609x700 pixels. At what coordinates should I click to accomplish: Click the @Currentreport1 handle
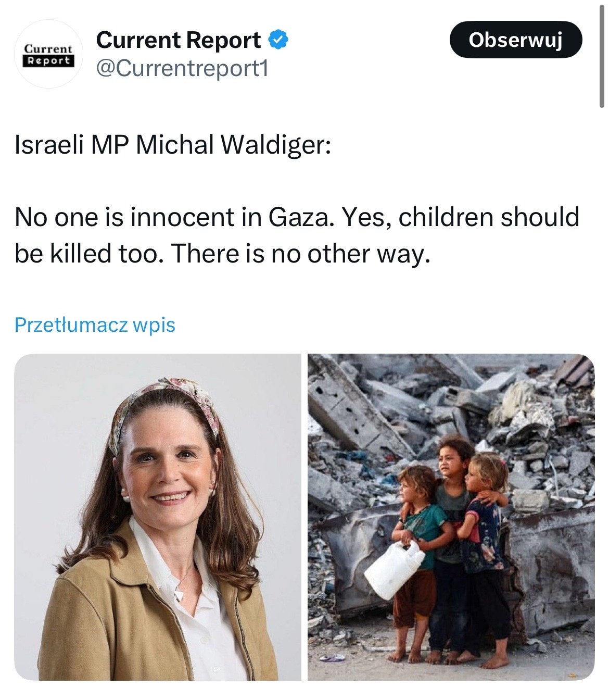point(182,68)
